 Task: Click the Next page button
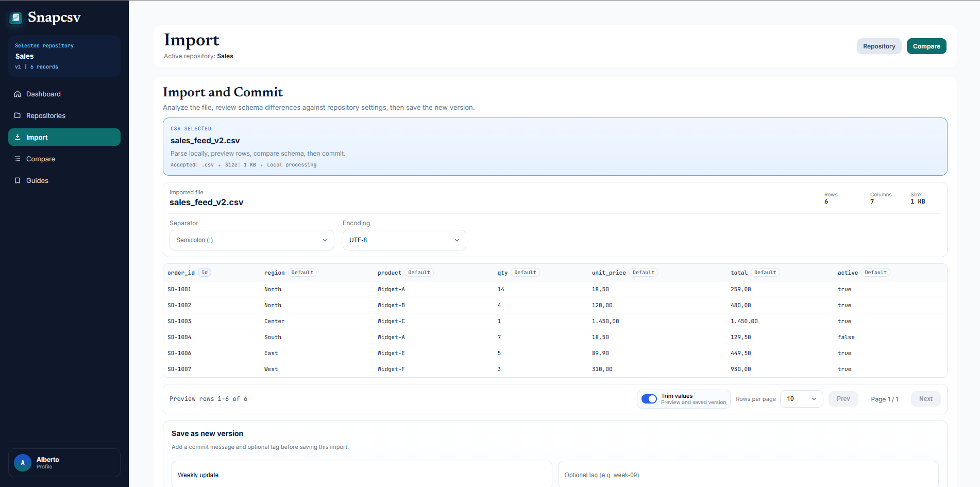tap(926, 399)
